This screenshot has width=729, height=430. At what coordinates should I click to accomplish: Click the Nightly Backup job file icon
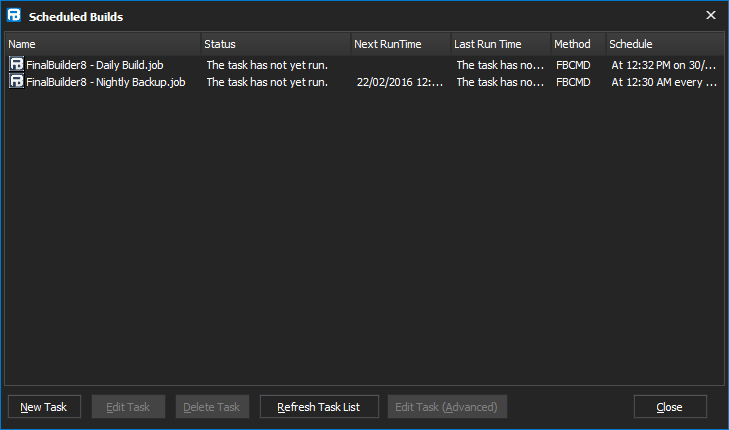point(16,81)
